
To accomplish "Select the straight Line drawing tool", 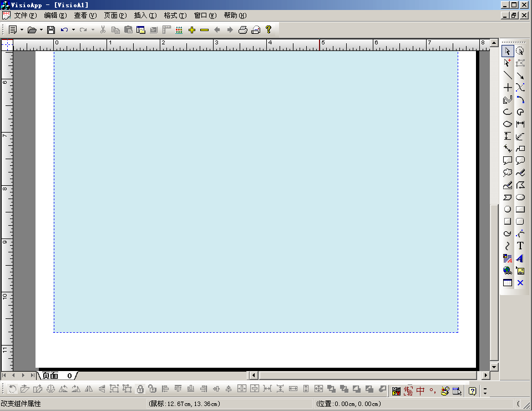I will tap(508, 75).
